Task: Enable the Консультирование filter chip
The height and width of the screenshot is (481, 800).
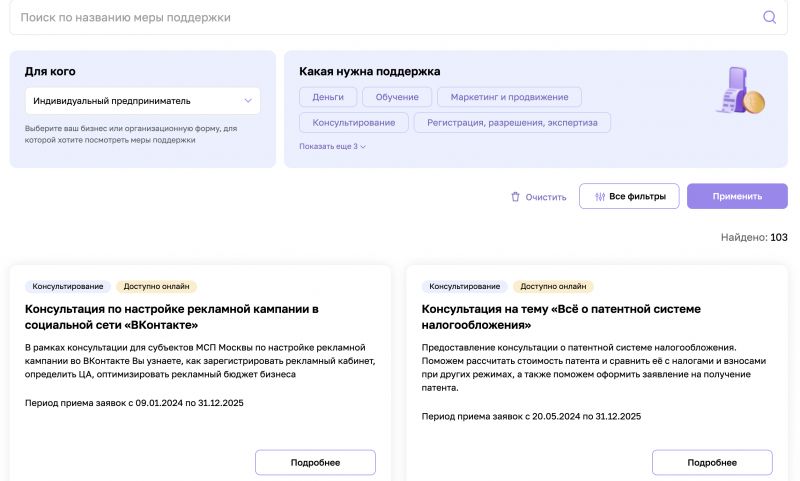Action: (354, 122)
